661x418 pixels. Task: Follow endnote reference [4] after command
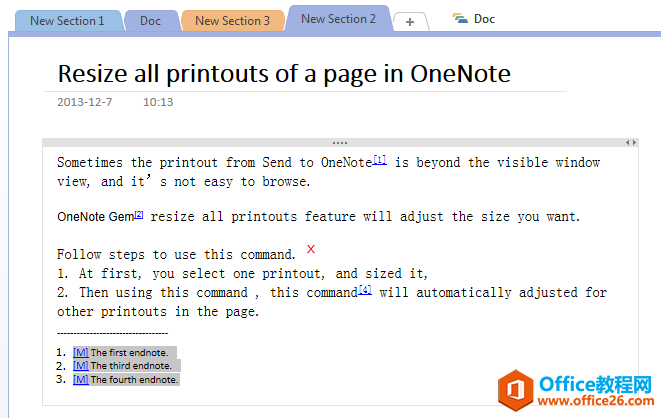click(x=365, y=290)
